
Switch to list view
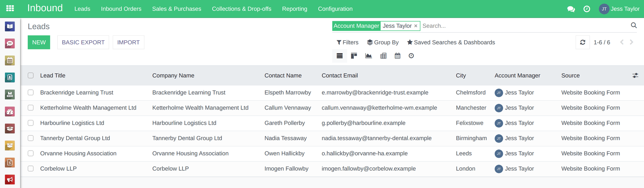(x=340, y=56)
